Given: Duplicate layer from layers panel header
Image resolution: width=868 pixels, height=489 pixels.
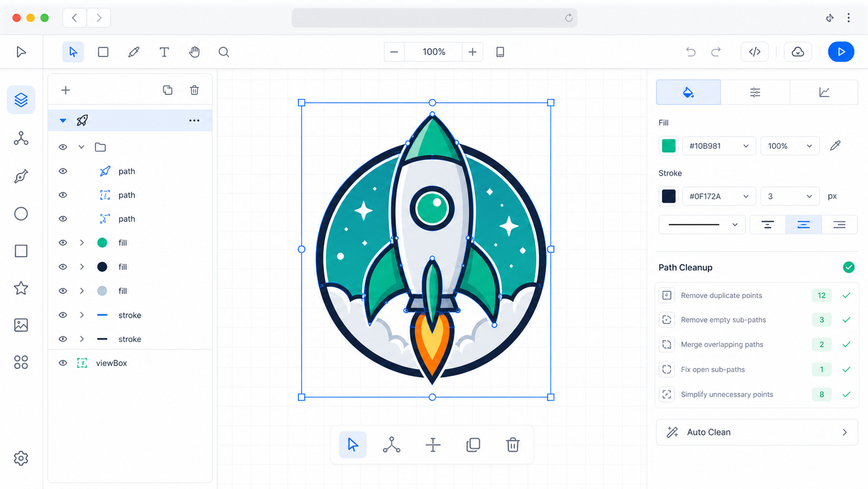Looking at the screenshot, I should click(168, 90).
